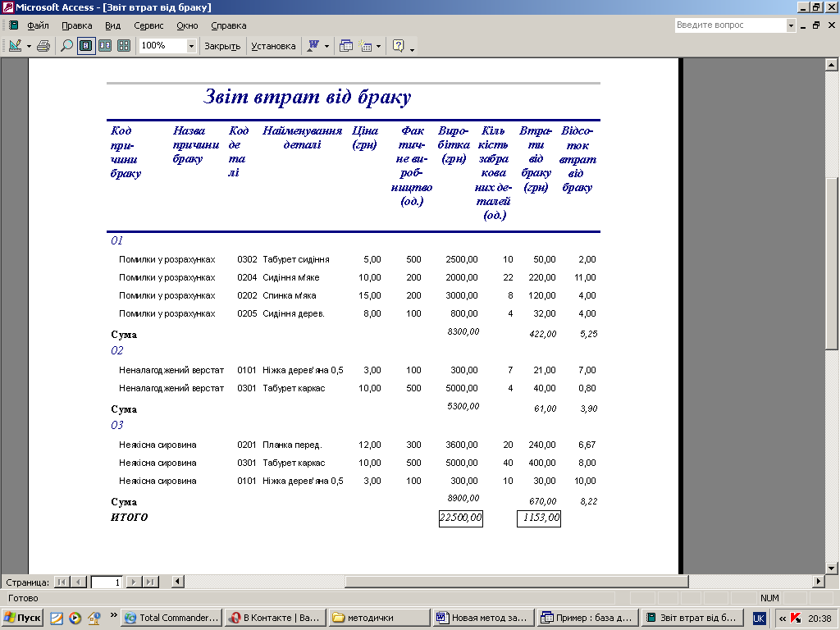Click the Design view icon in toolbar

(15, 46)
